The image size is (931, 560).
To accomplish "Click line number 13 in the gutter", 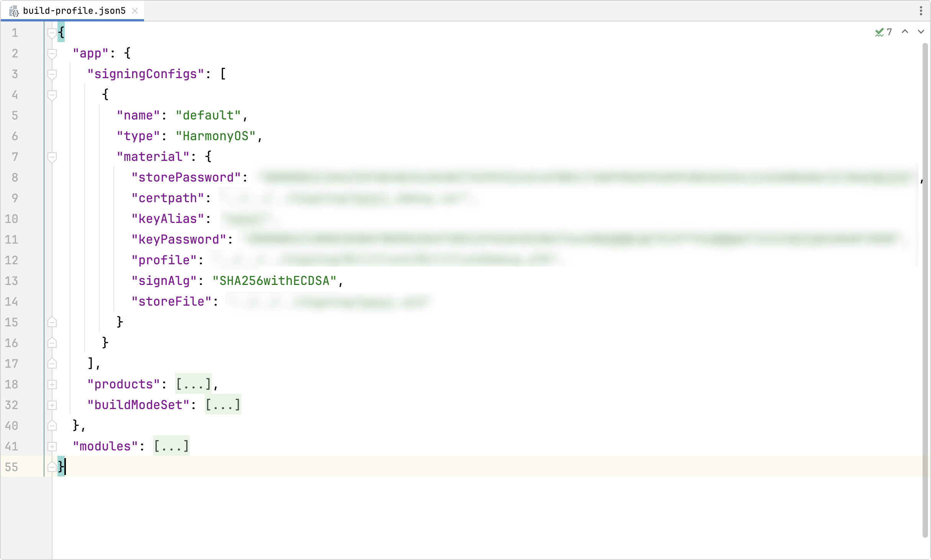I will pyautogui.click(x=11, y=281).
